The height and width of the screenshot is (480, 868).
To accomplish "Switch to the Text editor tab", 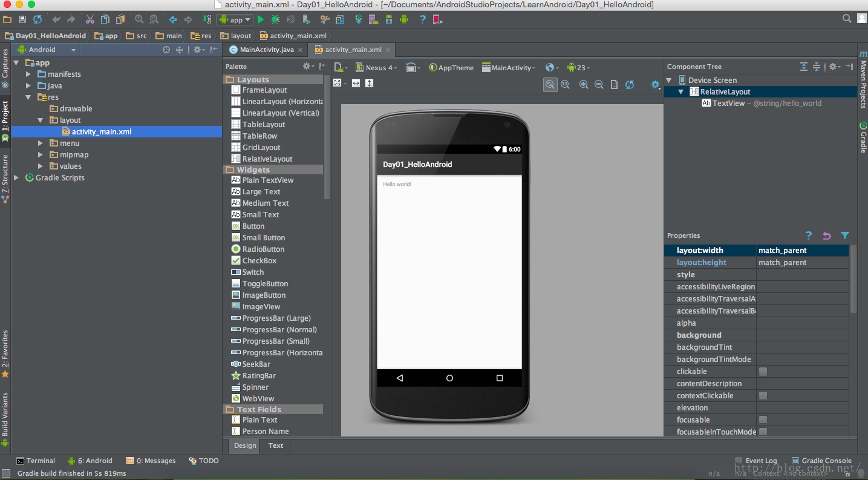I will coord(276,445).
